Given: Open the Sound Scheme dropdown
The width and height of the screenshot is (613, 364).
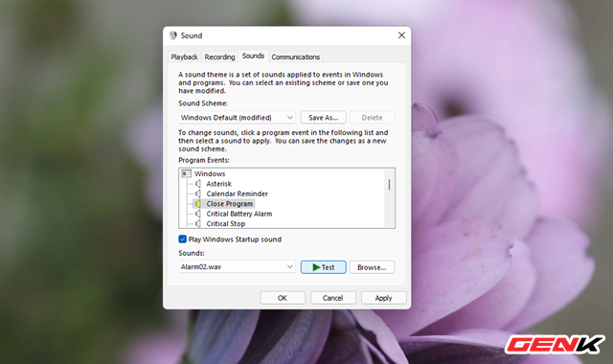Looking at the screenshot, I should [237, 118].
